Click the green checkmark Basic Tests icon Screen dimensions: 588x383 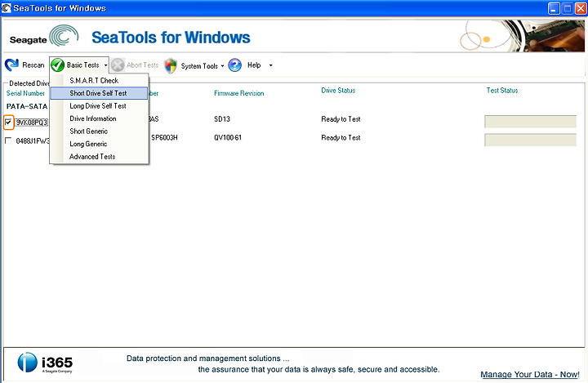[58, 65]
